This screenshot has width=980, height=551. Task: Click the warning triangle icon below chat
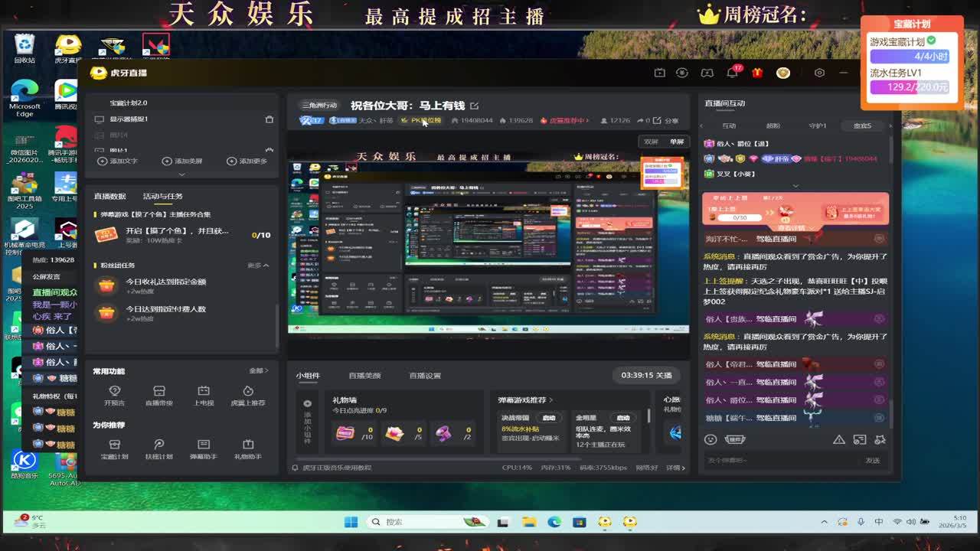[838, 439]
